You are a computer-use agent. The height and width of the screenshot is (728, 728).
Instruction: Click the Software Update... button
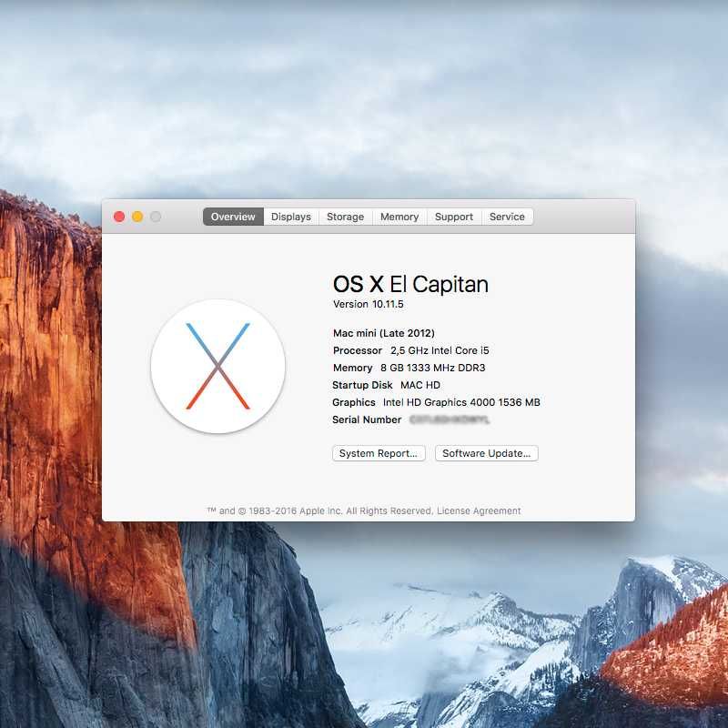click(487, 453)
